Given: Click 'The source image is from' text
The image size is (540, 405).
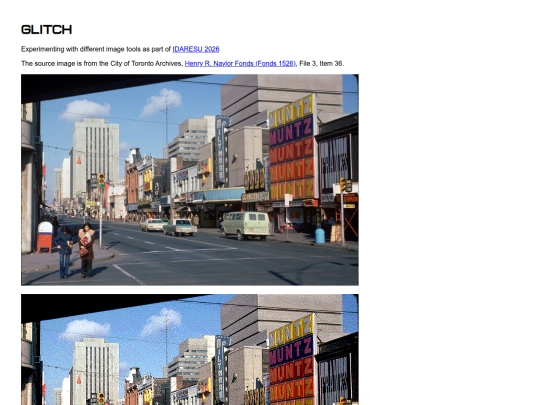Looking at the screenshot, I should (55, 64).
